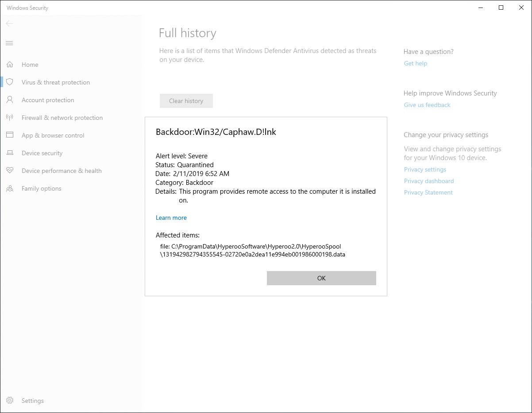
Task: Click the Affected items: label
Action: coord(177,235)
